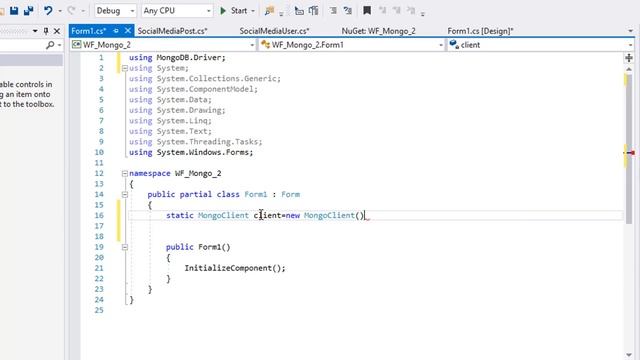Open the SocialMediaPost.cs* tab

coord(172,31)
